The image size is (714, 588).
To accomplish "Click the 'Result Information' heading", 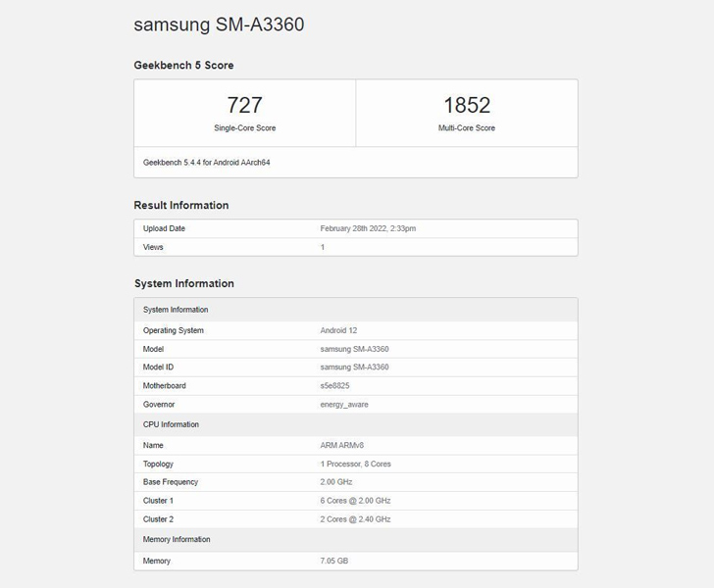I will pyautogui.click(x=181, y=205).
